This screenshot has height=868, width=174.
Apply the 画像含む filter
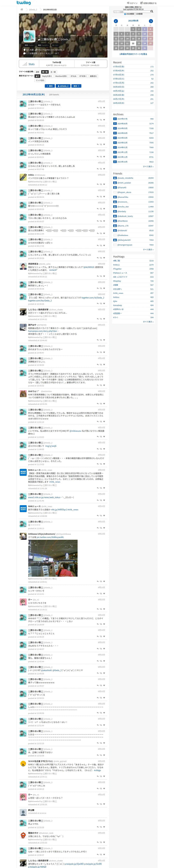[x=93, y=76]
